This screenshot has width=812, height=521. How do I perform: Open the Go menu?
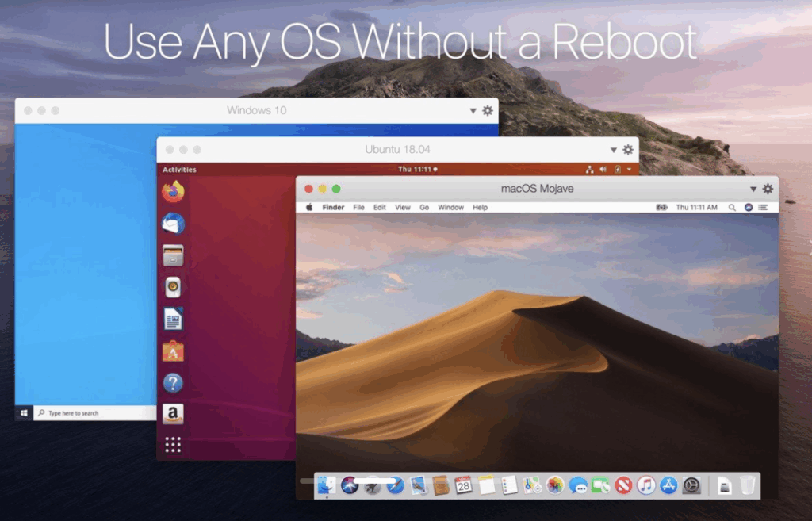tap(424, 207)
